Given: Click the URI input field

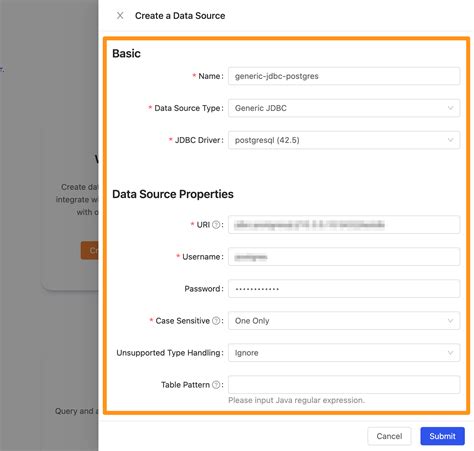Looking at the screenshot, I should point(344,225).
